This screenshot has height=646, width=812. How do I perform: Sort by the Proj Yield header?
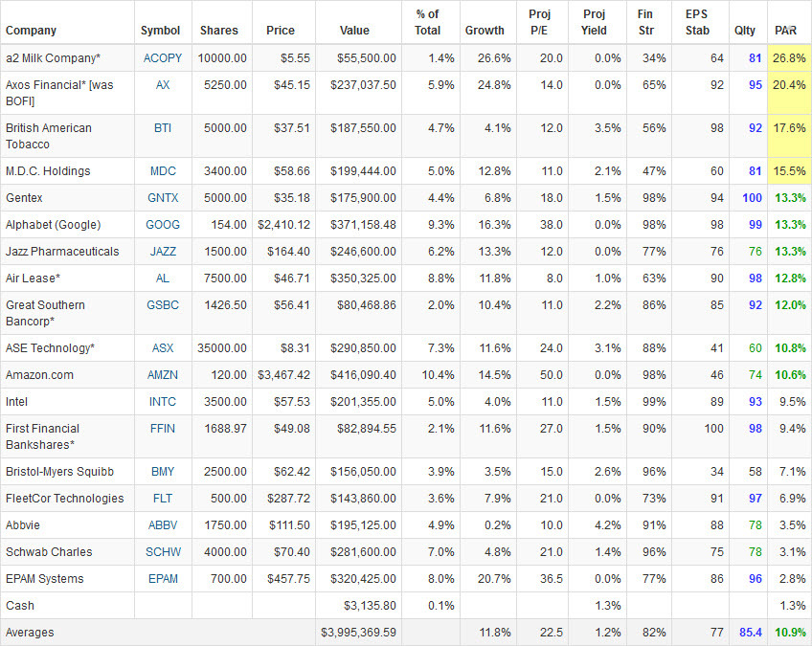pyautogui.click(x=594, y=22)
